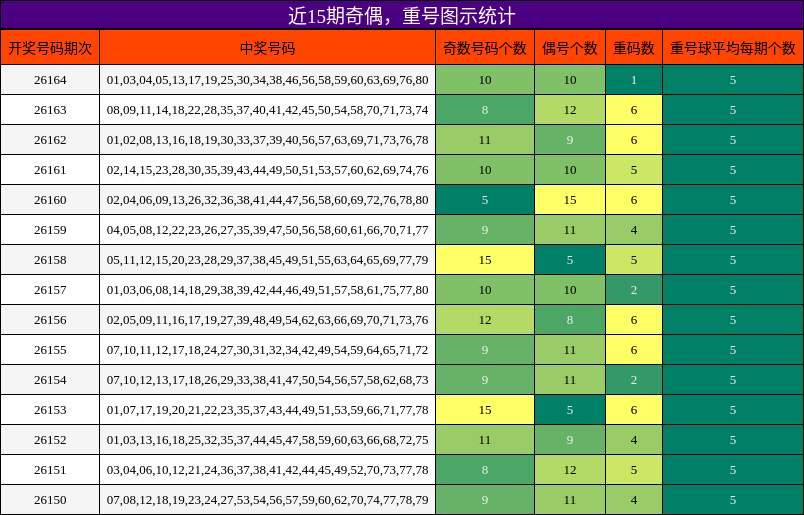Viewport: 804px width, 515px height.
Task: Click winning numbers starting 07,10,12,13,17
Action: click(267, 380)
